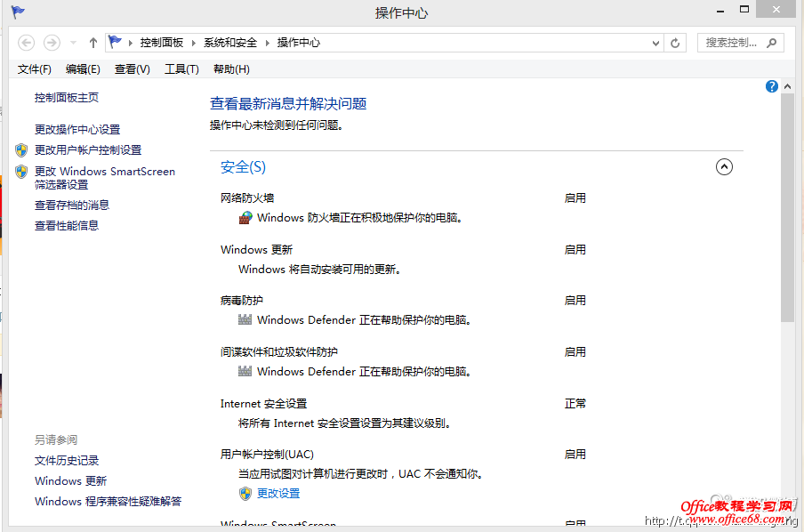This screenshot has width=804, height=532.
Task: Open Windows 更新 from the sidebar
Action: click(70, 480)
